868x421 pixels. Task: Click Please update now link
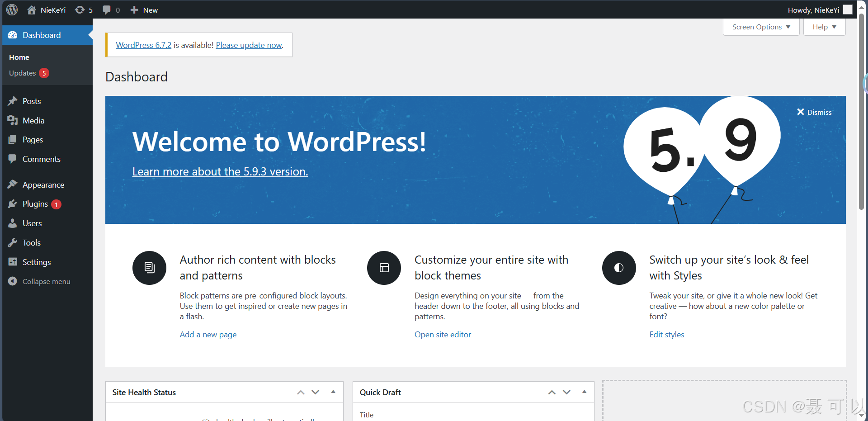249,45
